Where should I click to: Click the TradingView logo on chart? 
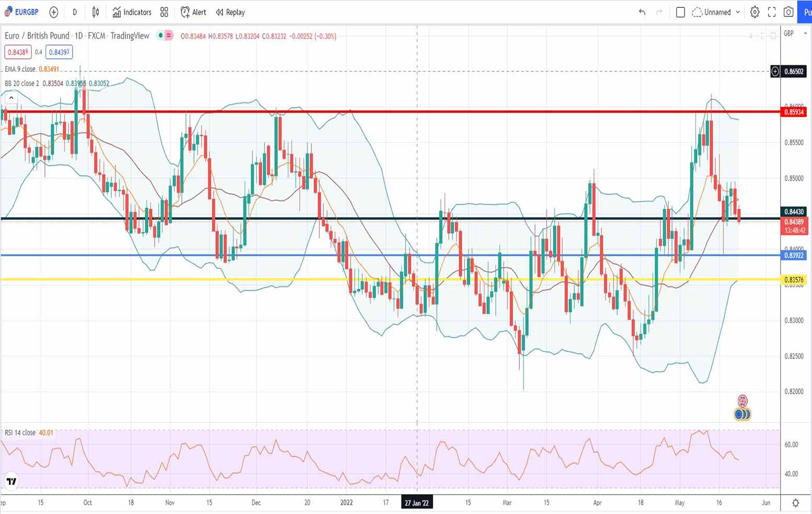tap(11, 481)
